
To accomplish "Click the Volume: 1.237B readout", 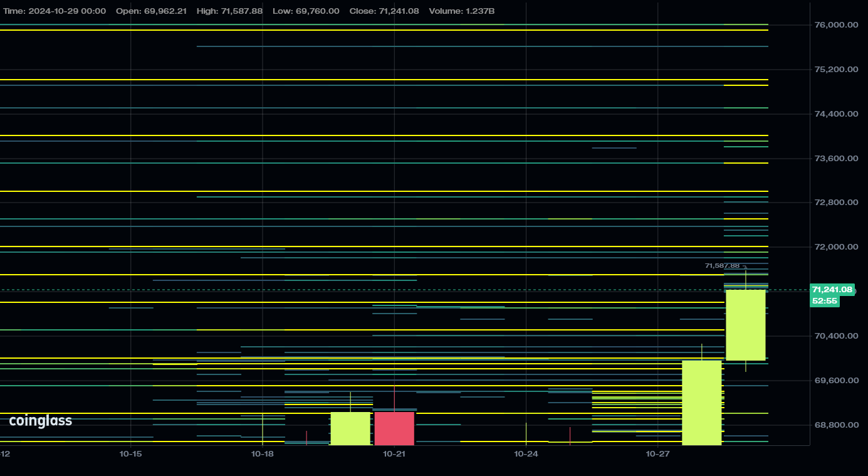I will point(461,11).
